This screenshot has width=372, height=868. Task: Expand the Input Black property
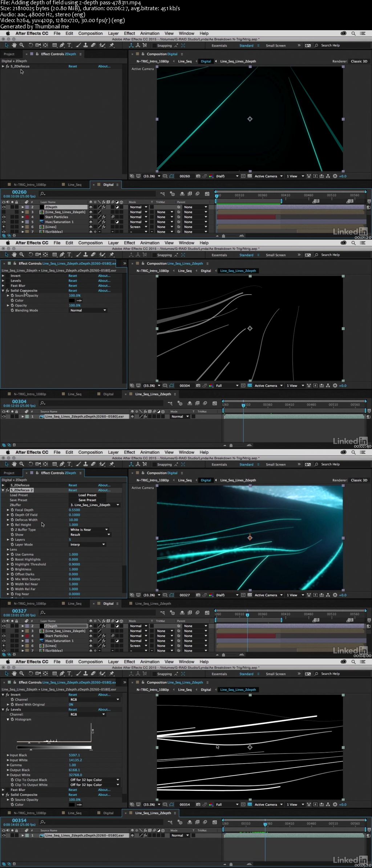pos(8,755)
